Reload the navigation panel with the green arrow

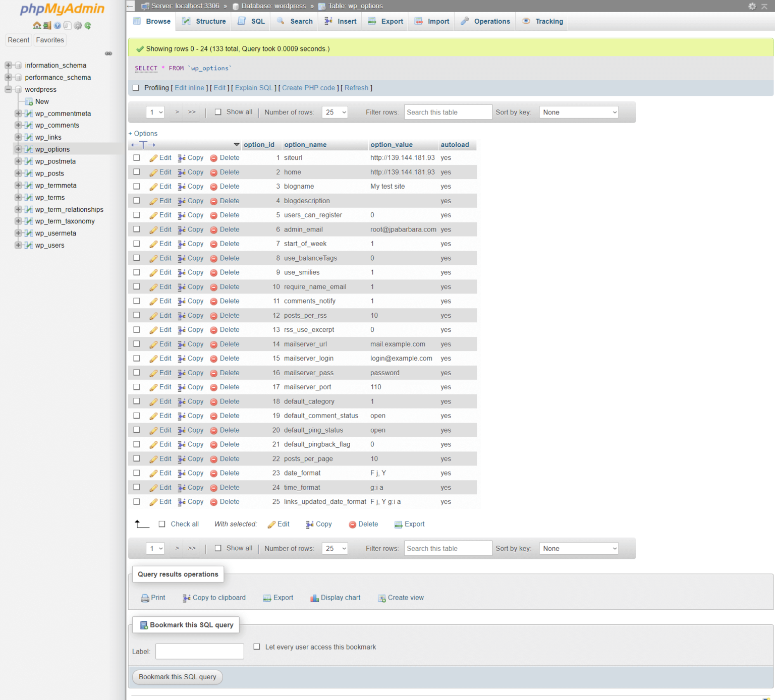pos(88,26)
